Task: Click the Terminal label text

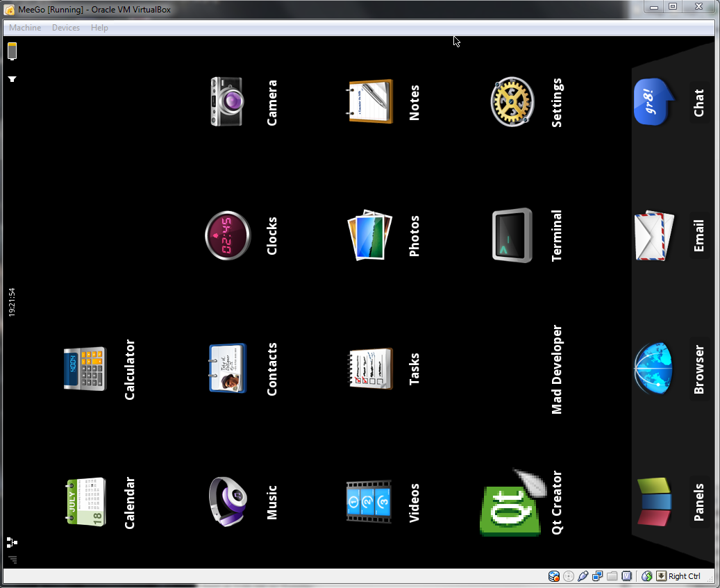Action: point(557,236)
